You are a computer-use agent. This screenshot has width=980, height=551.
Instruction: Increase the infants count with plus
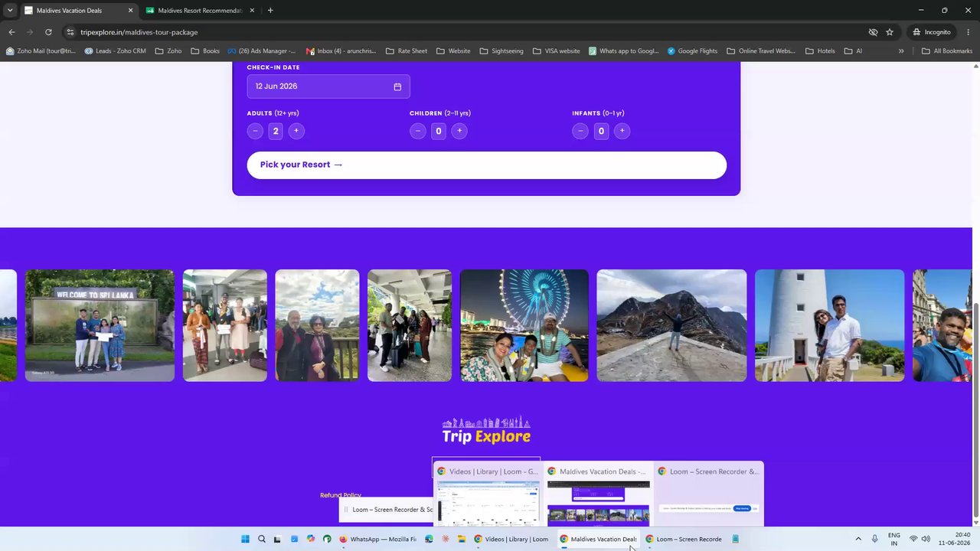(x=622, y=131)
